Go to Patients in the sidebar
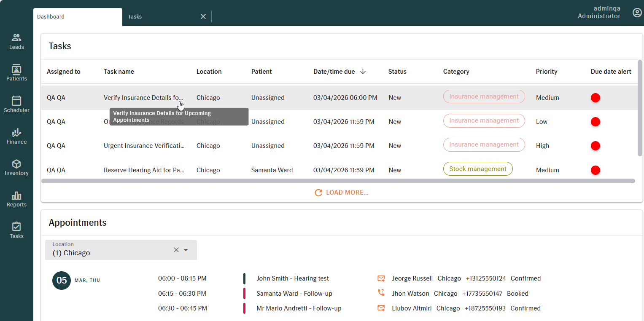Image resolution: width=644 pixels, height=321 pixels. (16, 70)
